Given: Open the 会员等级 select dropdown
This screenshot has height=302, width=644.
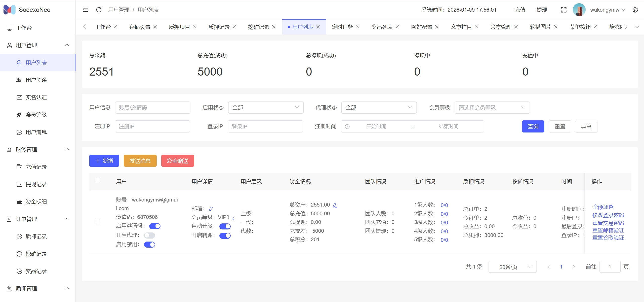Looking at the screenshot, I should tap(492, 108).
